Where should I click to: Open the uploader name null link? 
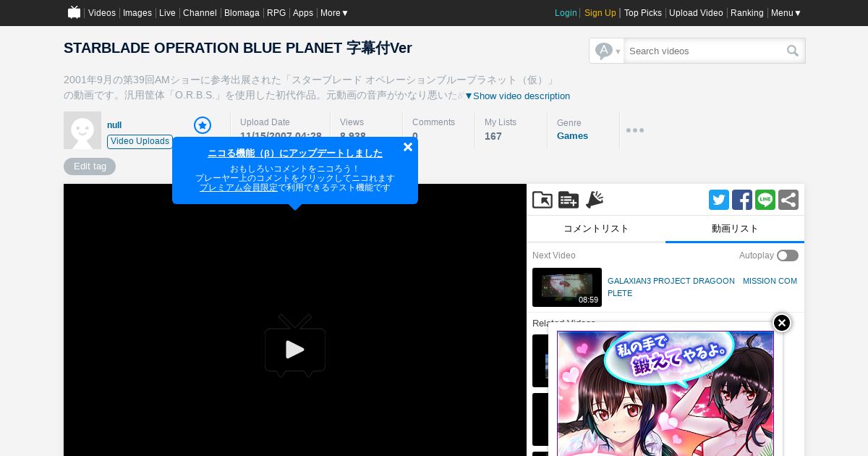click(114, 125)
